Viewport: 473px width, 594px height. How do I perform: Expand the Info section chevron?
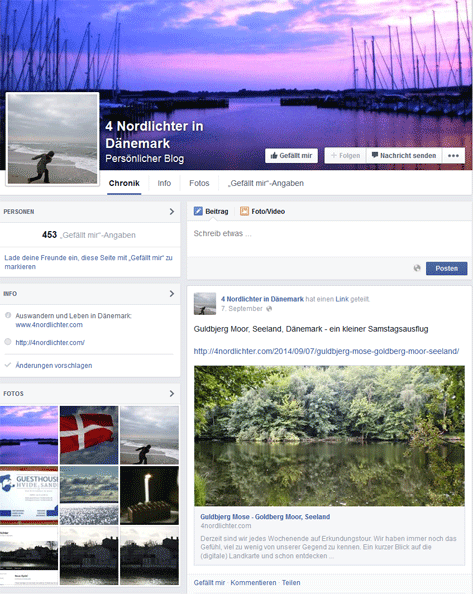pyautogui.click(x=172, y=294)
